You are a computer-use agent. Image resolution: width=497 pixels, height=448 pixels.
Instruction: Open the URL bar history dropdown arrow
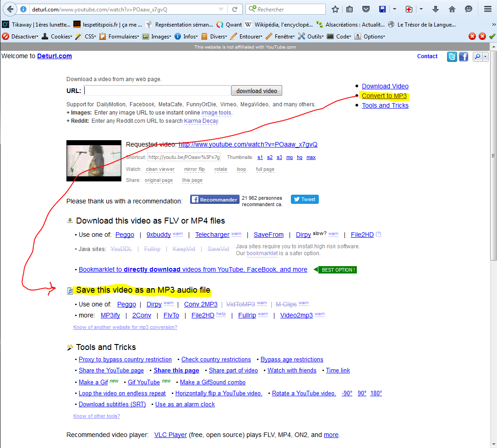tap(221, 9)
